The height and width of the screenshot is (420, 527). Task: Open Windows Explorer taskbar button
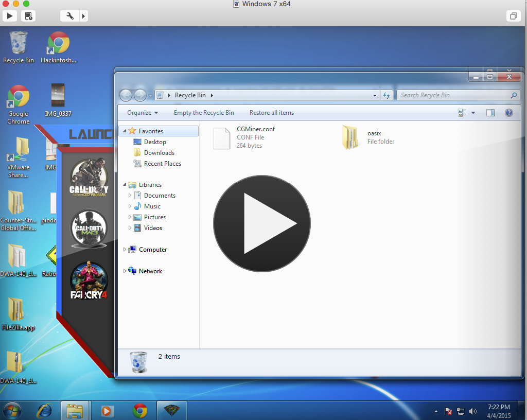pyautogui.click(x=75, y=411)
